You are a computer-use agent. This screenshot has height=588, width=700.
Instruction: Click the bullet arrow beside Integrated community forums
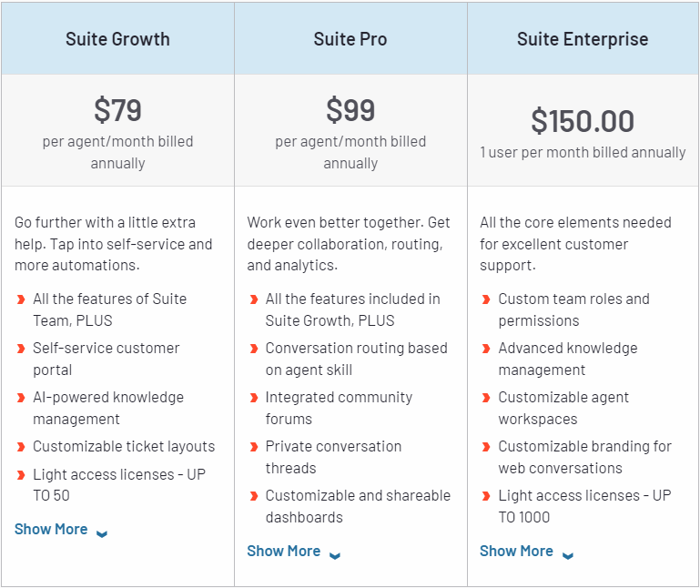point(253,398)
